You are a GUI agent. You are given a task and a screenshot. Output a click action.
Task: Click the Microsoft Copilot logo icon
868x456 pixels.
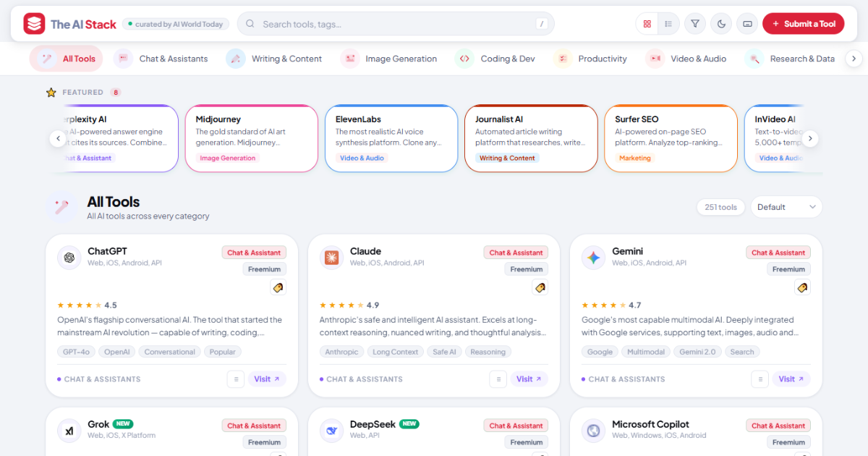coord(594,430)
